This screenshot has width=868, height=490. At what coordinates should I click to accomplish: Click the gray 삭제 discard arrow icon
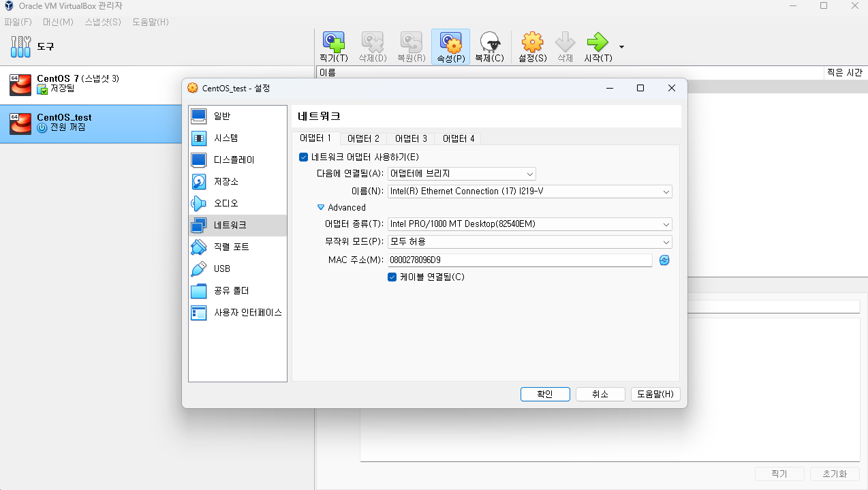coord(565,42)
